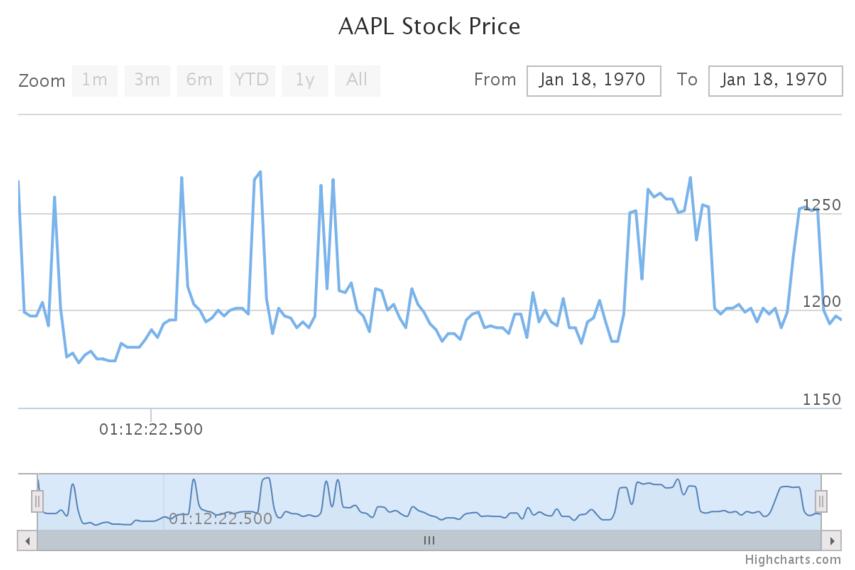Viewport: 855px width, 570px height.
Task: Choose the YTD zoom option
Action: click(251, 80)
